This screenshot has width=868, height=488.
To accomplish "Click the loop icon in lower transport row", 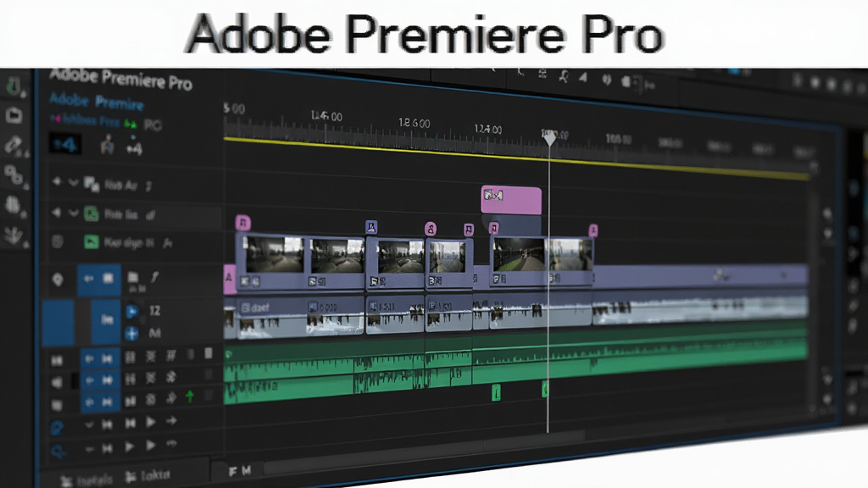I will click(x=171, y=444).
